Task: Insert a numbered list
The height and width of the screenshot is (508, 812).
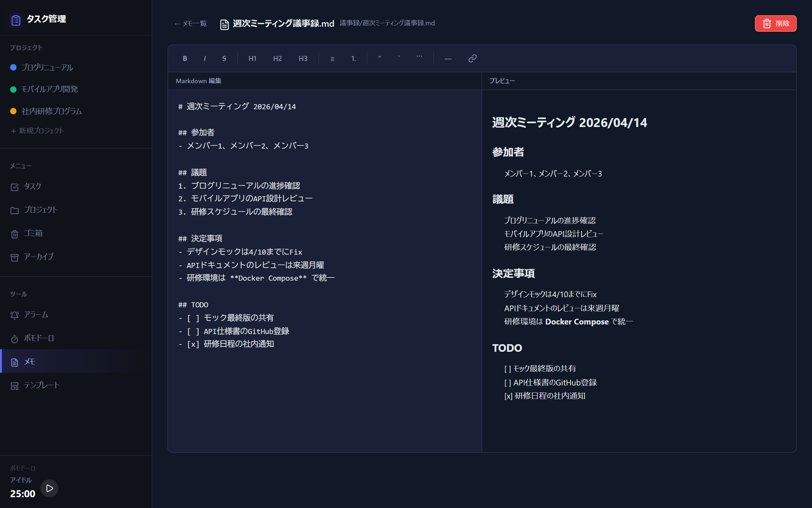Action: (x=353, y=58)
